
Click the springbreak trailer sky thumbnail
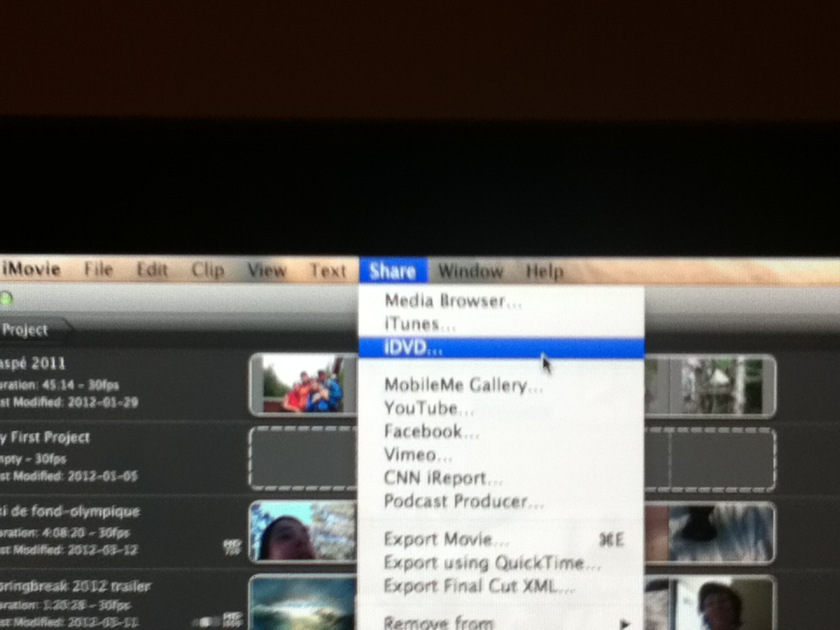click(304, 602)
